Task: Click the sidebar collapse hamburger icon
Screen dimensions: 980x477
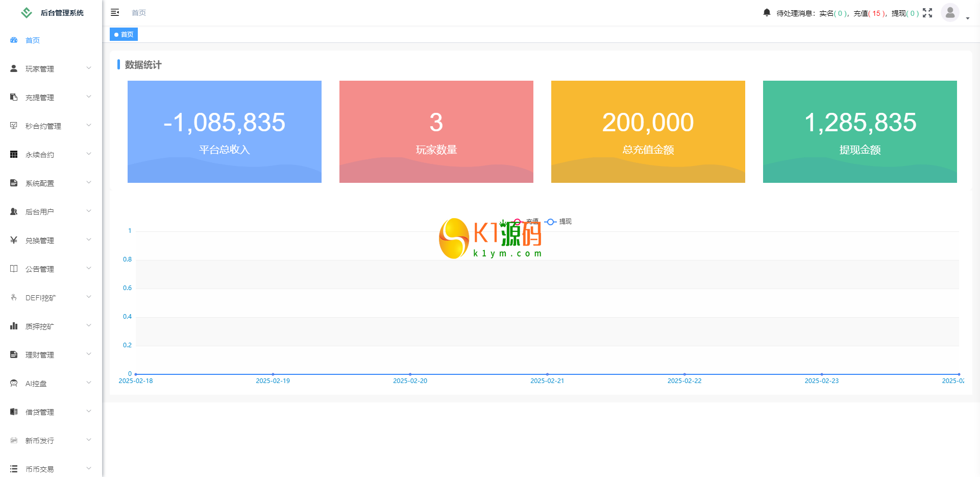Action: point(115,12)
